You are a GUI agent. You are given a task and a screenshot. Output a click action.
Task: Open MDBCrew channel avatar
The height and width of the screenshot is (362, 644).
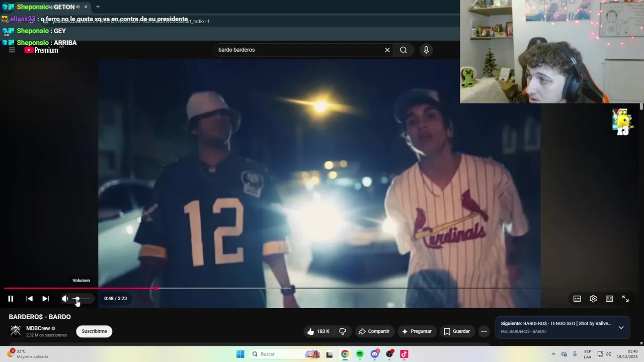[16, 330]
